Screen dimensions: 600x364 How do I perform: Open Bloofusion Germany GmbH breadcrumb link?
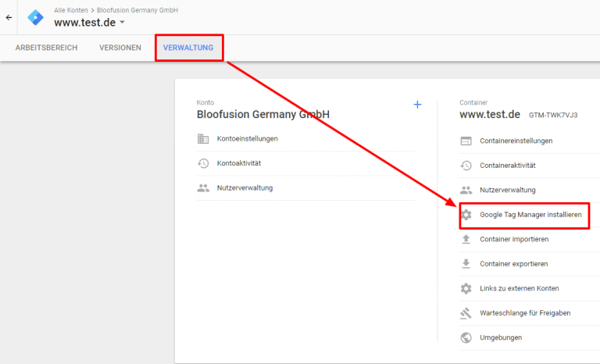(x=137, y=10)
